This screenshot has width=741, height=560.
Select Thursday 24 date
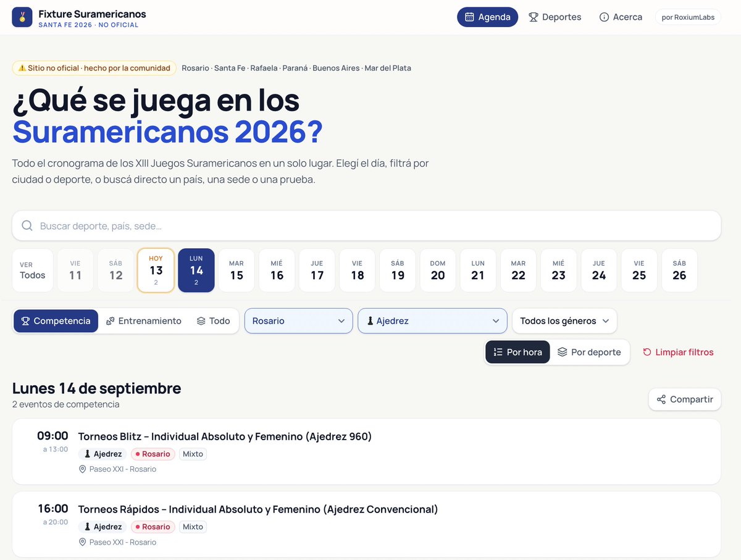(599, 270)
